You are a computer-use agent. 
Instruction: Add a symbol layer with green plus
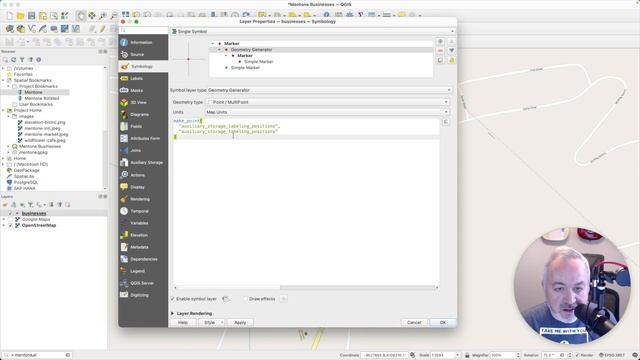click(440, 41)
